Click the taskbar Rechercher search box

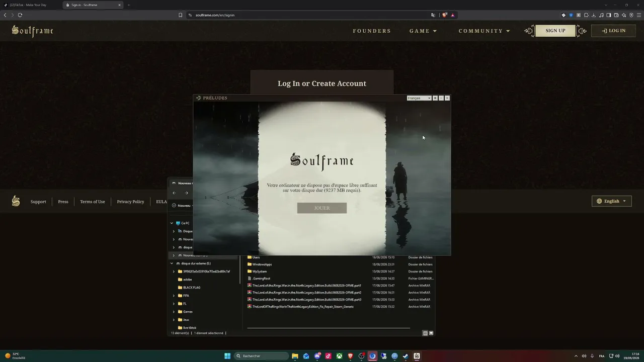[x=262, y=356]
